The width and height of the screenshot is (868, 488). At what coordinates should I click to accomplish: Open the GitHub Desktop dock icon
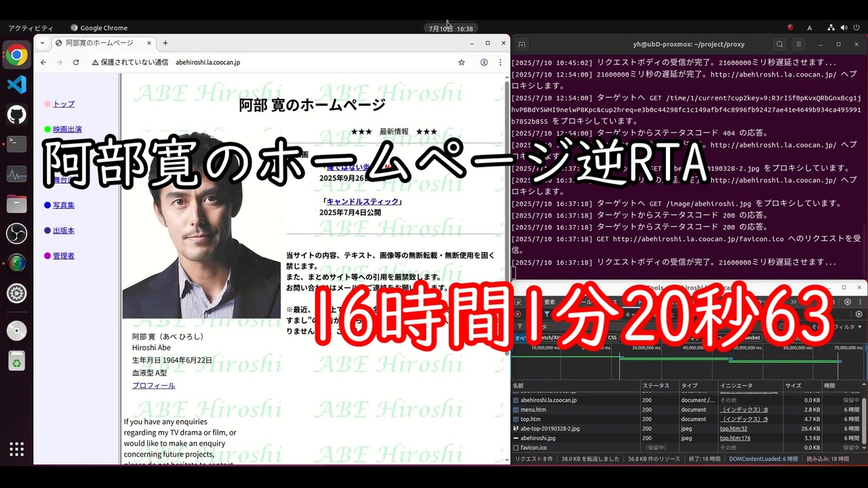[x=17, y=114]
